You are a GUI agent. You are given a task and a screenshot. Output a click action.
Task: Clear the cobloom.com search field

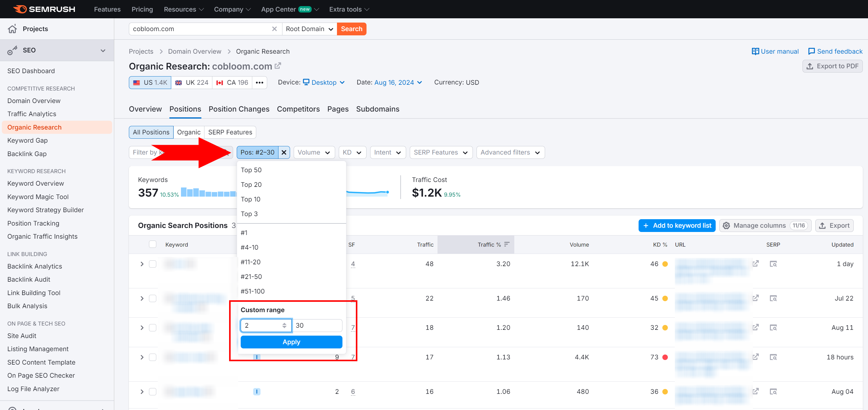274,29
